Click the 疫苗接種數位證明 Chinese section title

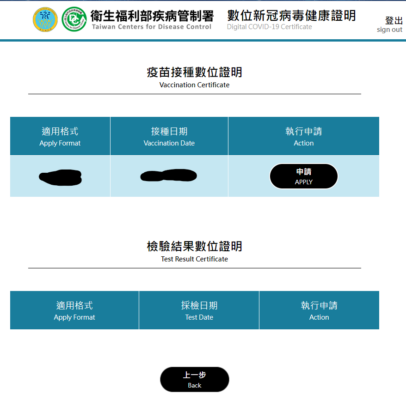(194, 72)
